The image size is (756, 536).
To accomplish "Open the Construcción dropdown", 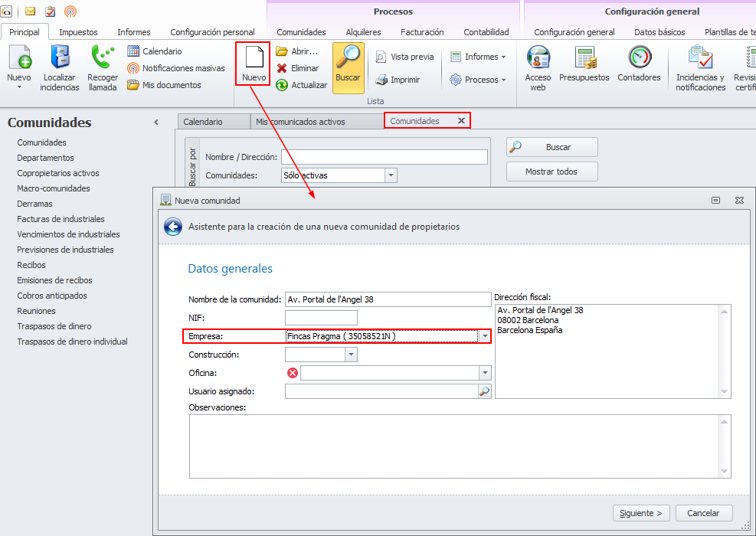I will (x=351, y=355).
